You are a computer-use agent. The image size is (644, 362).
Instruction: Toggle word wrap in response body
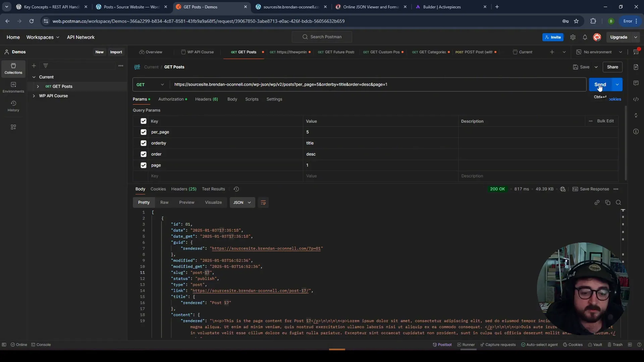pos(263,202)
